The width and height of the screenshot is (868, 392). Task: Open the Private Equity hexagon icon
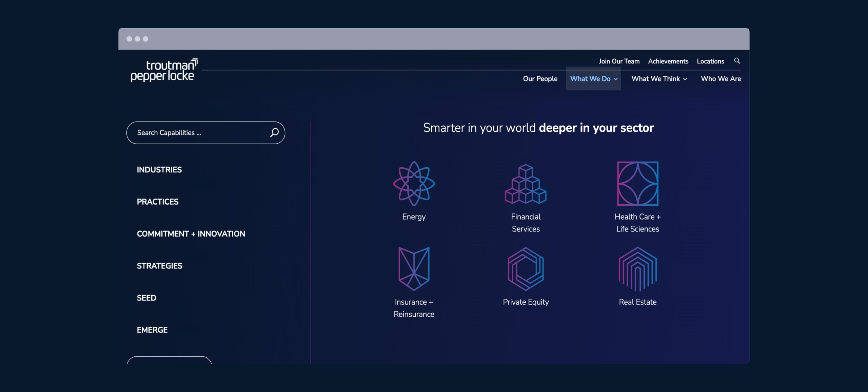(x=526, y=269)
